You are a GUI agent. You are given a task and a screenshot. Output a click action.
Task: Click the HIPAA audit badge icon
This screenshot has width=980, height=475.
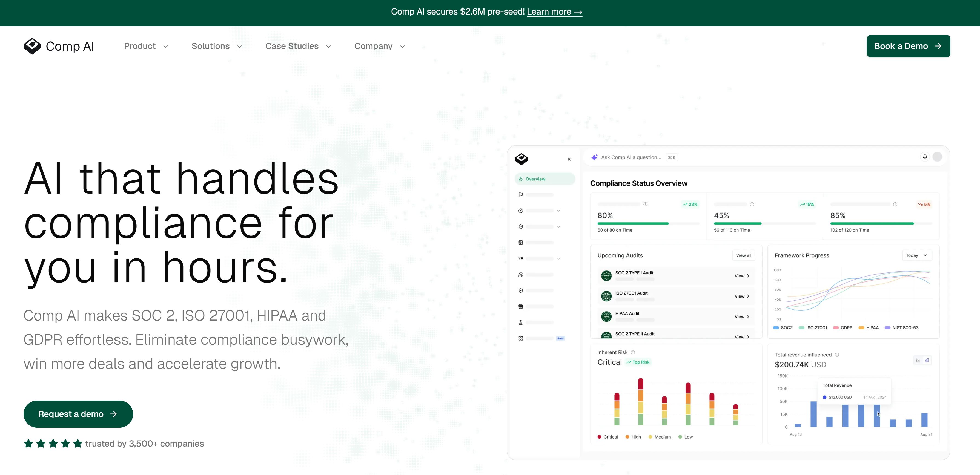(606, 316)
